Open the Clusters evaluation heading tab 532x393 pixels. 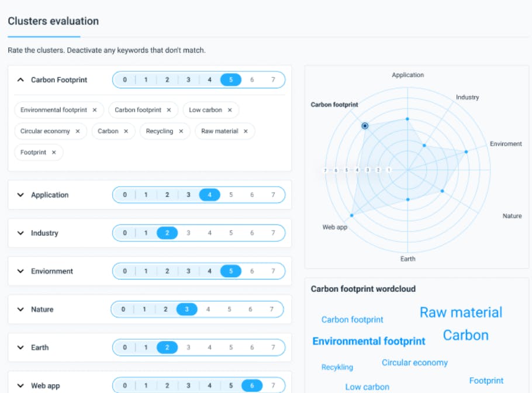(x=53, y=21)
